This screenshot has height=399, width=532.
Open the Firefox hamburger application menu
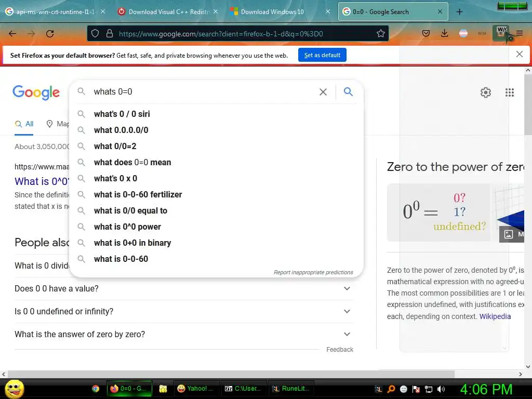click(520, 33)
